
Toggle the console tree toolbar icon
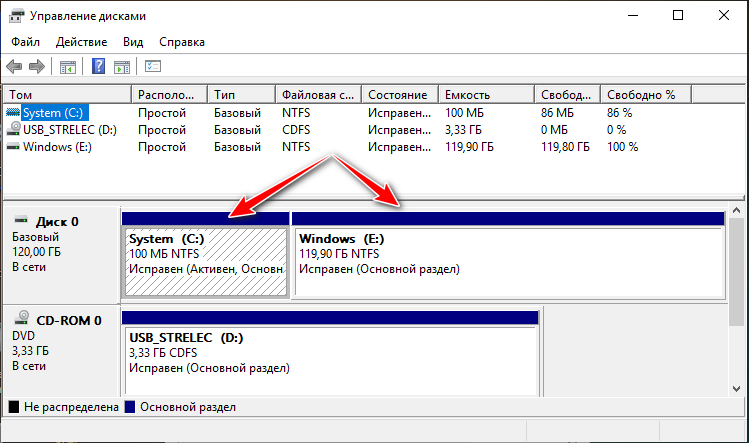[x=67, y=67]
